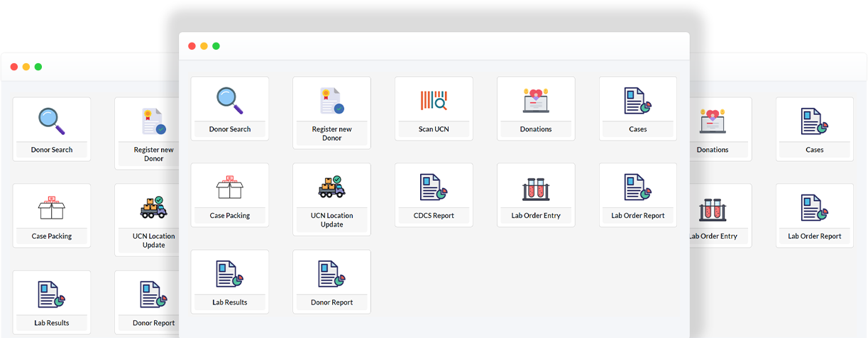
Task: Open Register new Donor in the front window
Action: click(331, 101)
